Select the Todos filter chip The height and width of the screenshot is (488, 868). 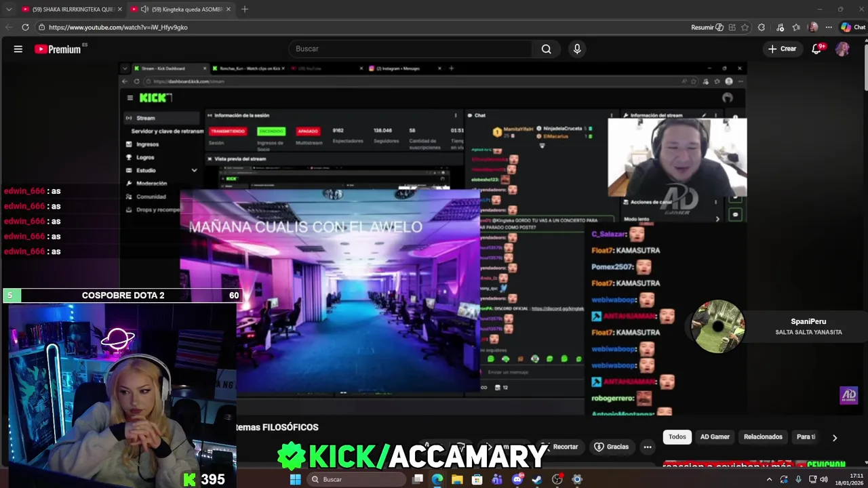(677, 436)
